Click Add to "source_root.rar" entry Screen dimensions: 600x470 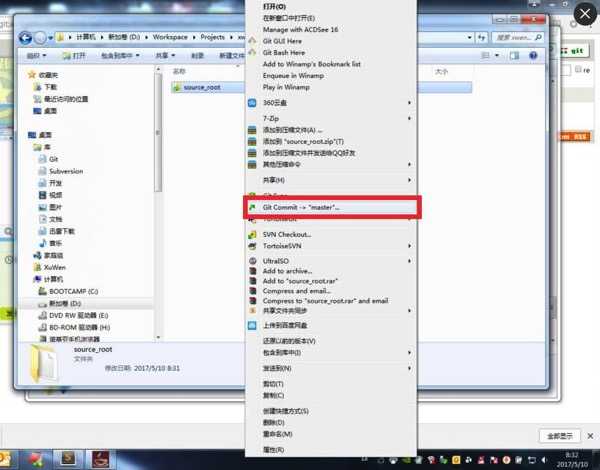300,281
